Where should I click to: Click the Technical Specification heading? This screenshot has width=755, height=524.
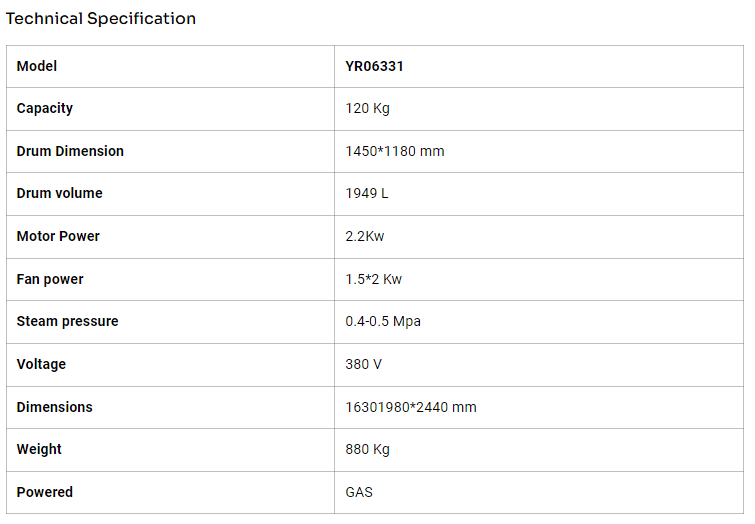(101, 19)
